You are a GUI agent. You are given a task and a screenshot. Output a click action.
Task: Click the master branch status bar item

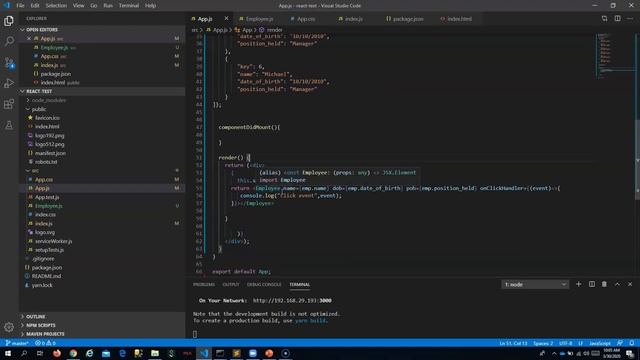[17, 343]
